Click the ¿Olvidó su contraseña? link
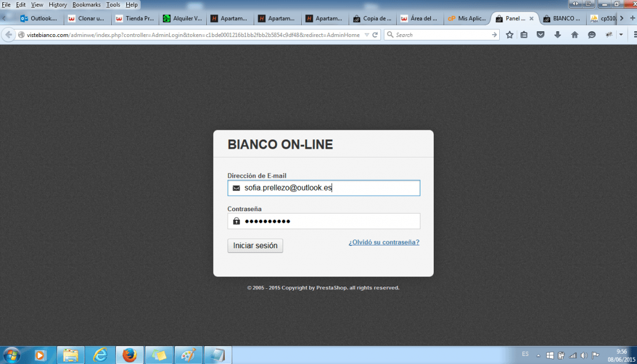The width and height of the screenshot is (637, 364). (384, 242)
